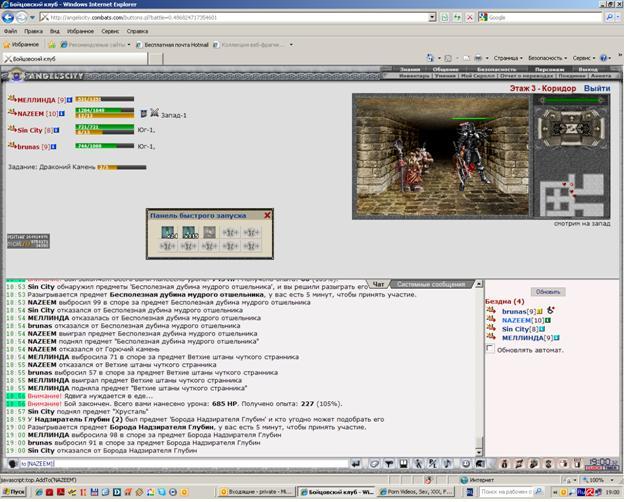The width and height of the screenshot is (625, 502).
Task: Click the browser Back button
Action: 8,17
